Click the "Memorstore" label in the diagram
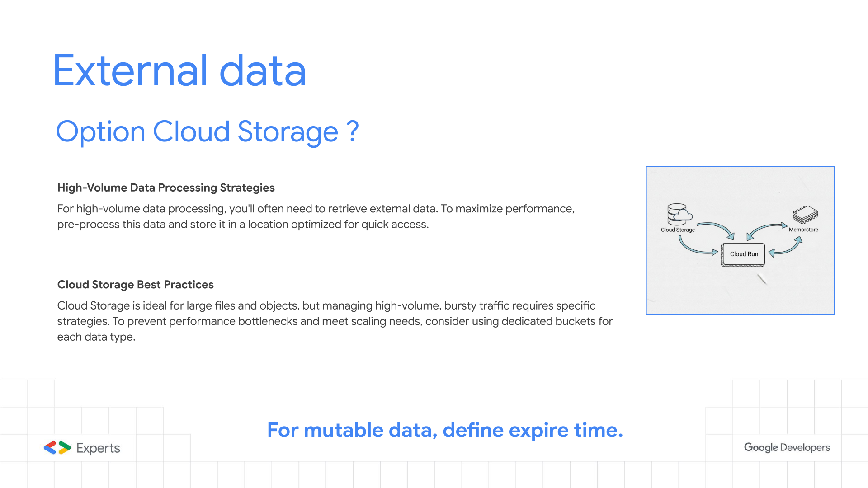The width and height of the screenshot is (868, 488). click(803, 230)
